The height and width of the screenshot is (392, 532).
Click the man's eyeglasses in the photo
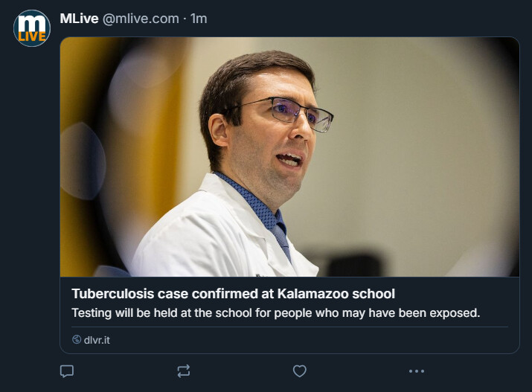pos(294,112)
